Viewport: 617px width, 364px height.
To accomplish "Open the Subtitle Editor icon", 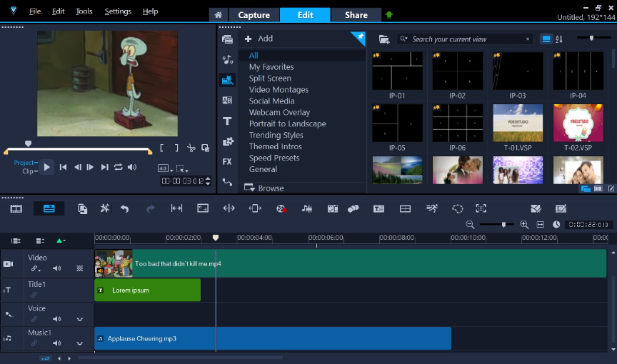I will click(x=378, y=208).
